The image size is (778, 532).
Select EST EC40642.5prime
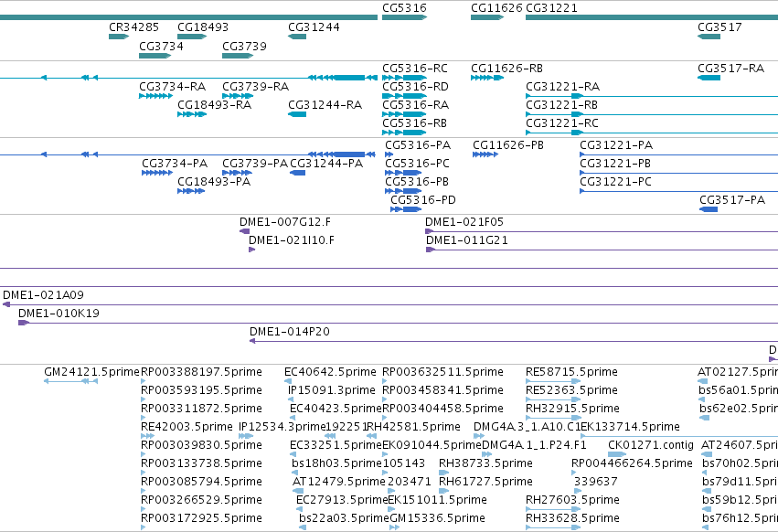click(x=288, y=381)
